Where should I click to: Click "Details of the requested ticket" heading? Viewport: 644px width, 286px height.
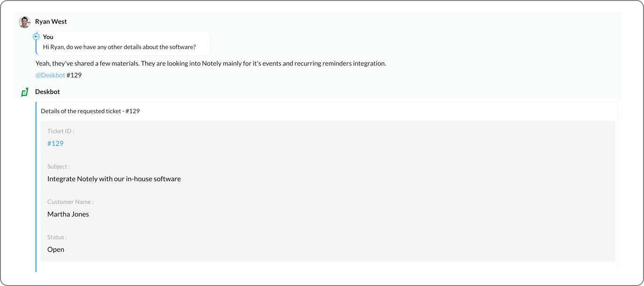coord(90,111)
